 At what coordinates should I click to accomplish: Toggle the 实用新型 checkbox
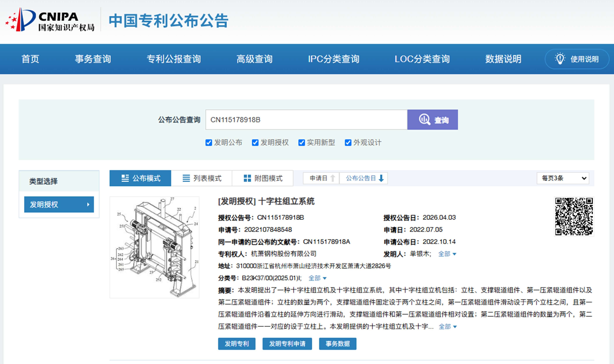(301, 143)
